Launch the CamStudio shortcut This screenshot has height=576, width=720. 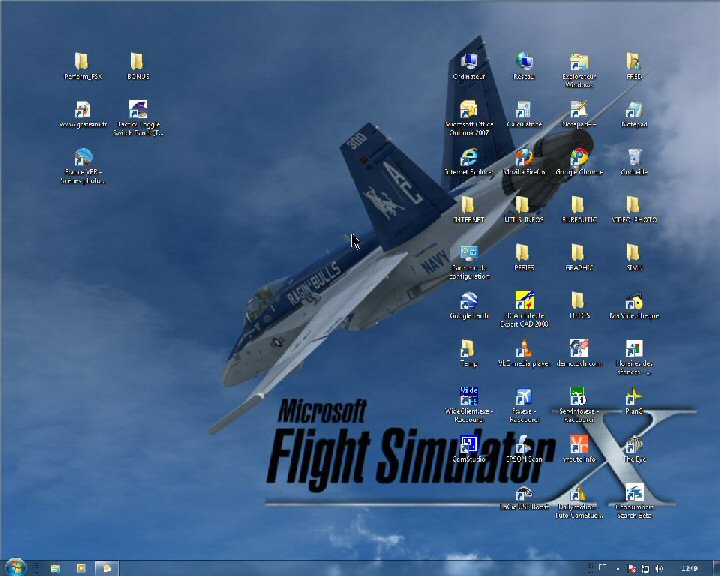click(x=469, y=449)
